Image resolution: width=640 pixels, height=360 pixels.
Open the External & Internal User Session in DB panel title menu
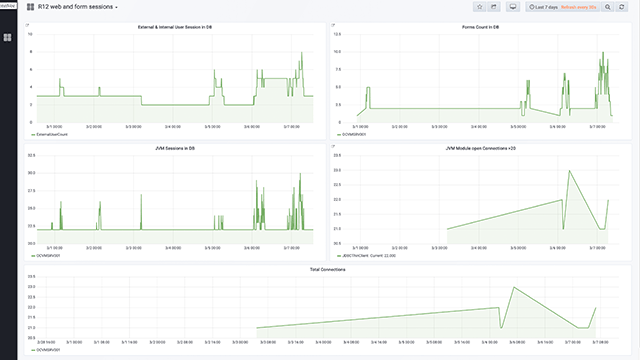(175, 27)
